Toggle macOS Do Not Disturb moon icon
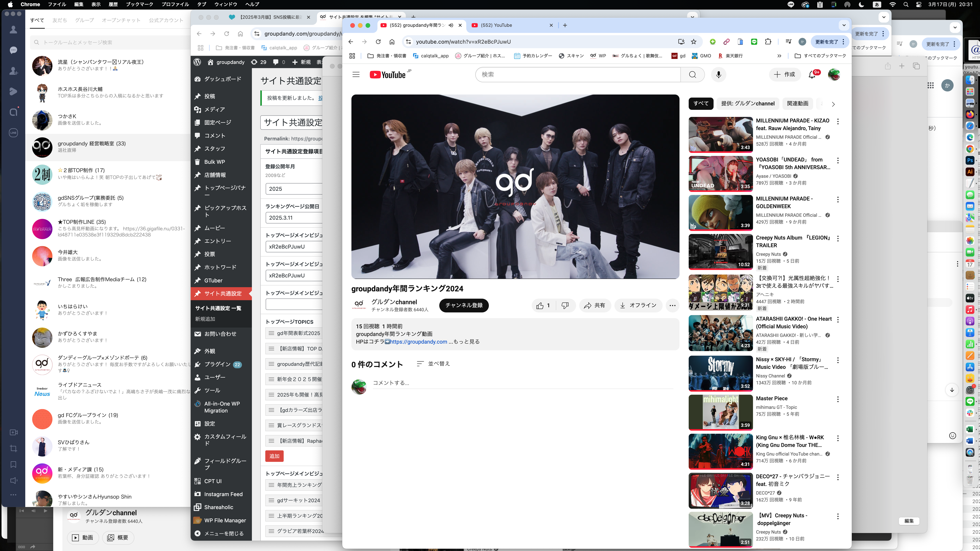Image resolution: width=980 pixels, height=551 pixels. tap(861, 5)
